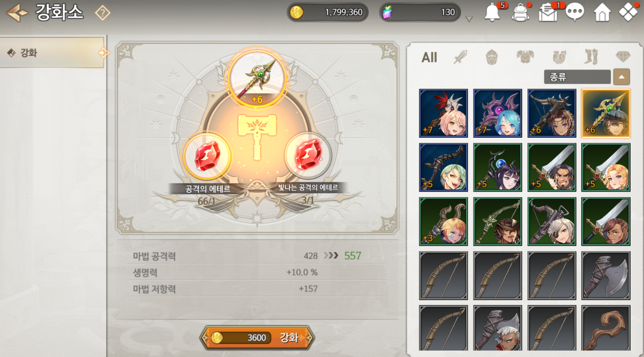Select the wooden staff item thumbnail
The width and height of the screenshot is (644, 357).
click(x=606, y=328)
